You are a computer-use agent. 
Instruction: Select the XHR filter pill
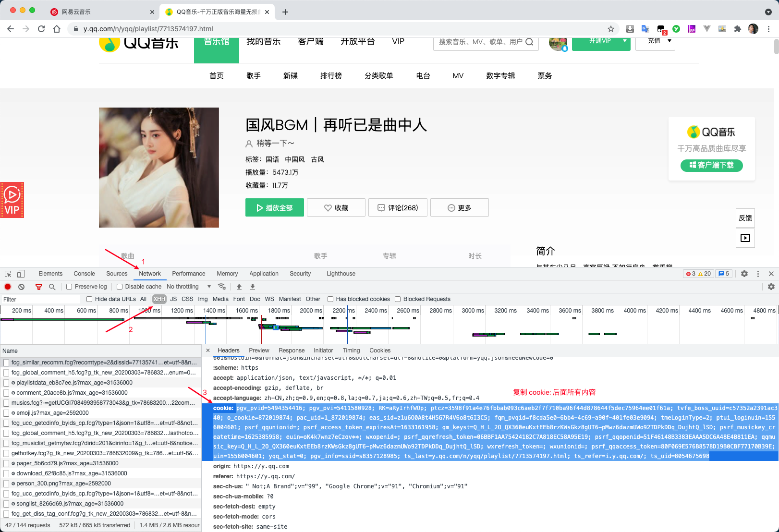pos(159,299)
